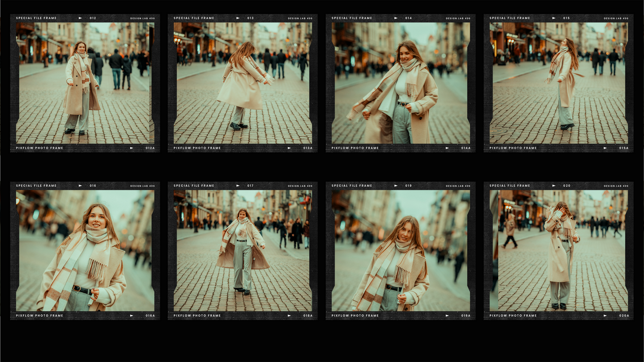
Task: Select the frame number '012' label
Action: 93,18
